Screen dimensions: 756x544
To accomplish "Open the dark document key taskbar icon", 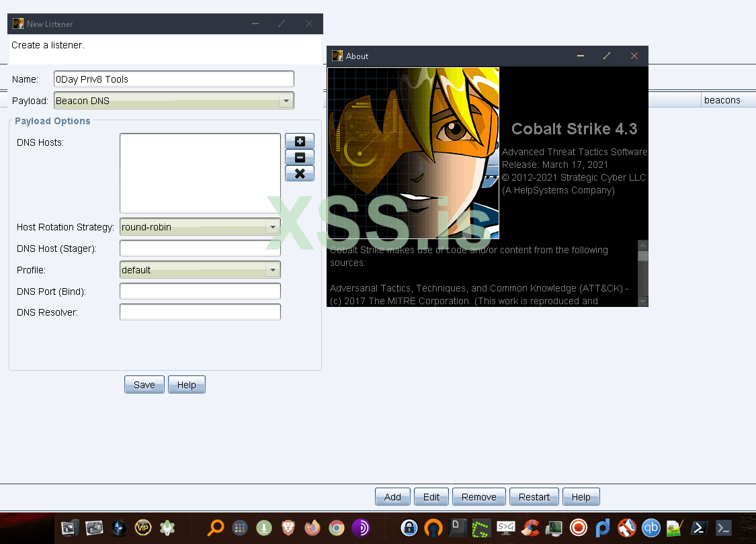I will (x=458, y=527).
